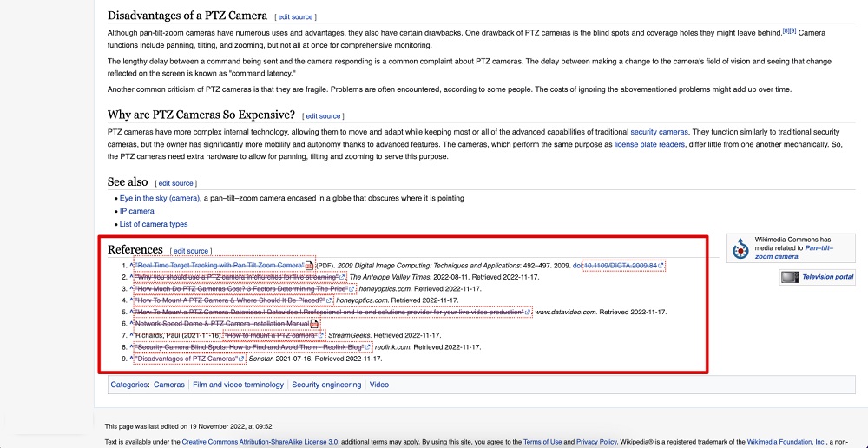Open the license plate readers link
Image resolution: width=868 pixels, height=448 pixels.
[649, 144]
